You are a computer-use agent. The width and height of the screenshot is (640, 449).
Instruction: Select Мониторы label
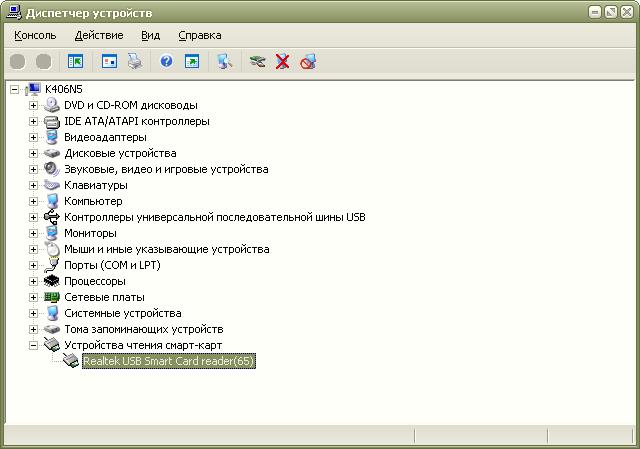90,233
